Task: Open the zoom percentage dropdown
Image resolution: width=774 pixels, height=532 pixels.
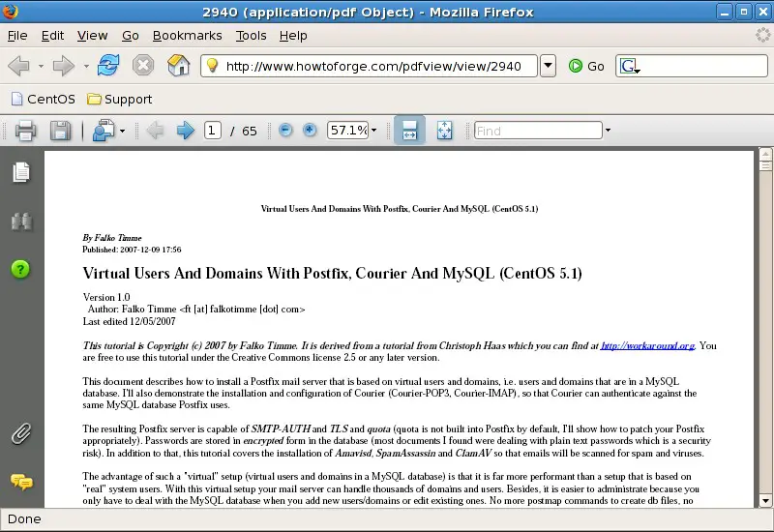Action: click(373, 131)
